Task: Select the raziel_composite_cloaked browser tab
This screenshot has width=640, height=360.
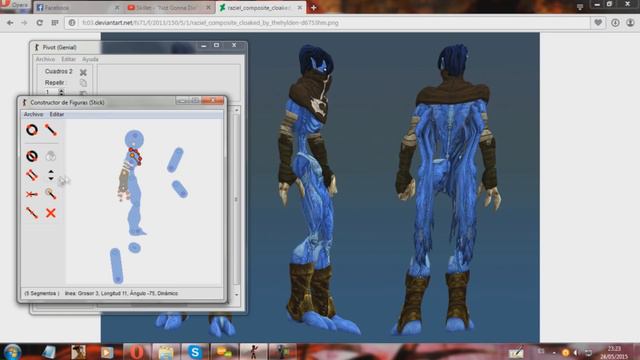Action: (260, 7)
